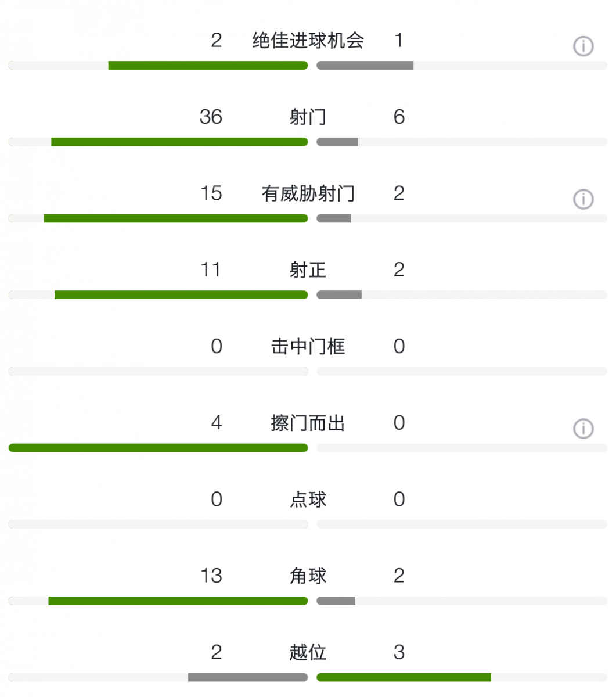Click the gray 越位 home bar
This screenshot has width=616, height=697.
pos(248,677)
